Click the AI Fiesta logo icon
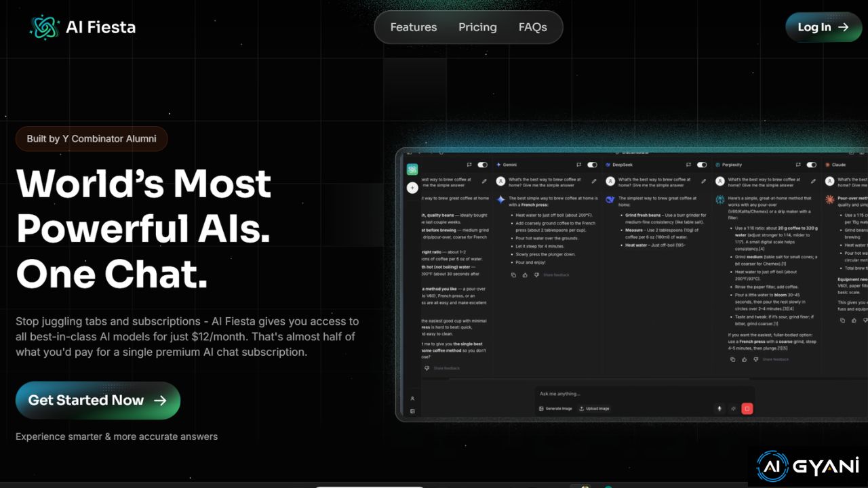The height and width of the screenshot is (488, 868). pyautogui.click(x=45, y=27)
